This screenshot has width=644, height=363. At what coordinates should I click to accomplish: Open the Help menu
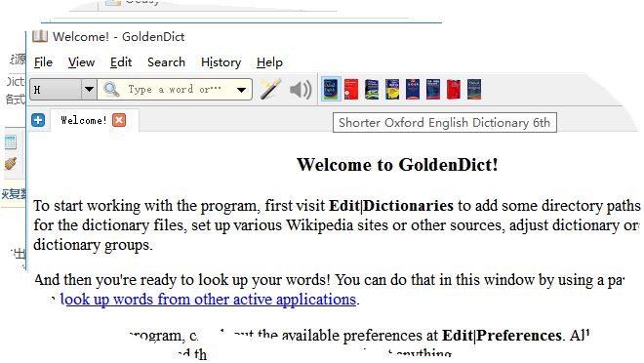269,62
